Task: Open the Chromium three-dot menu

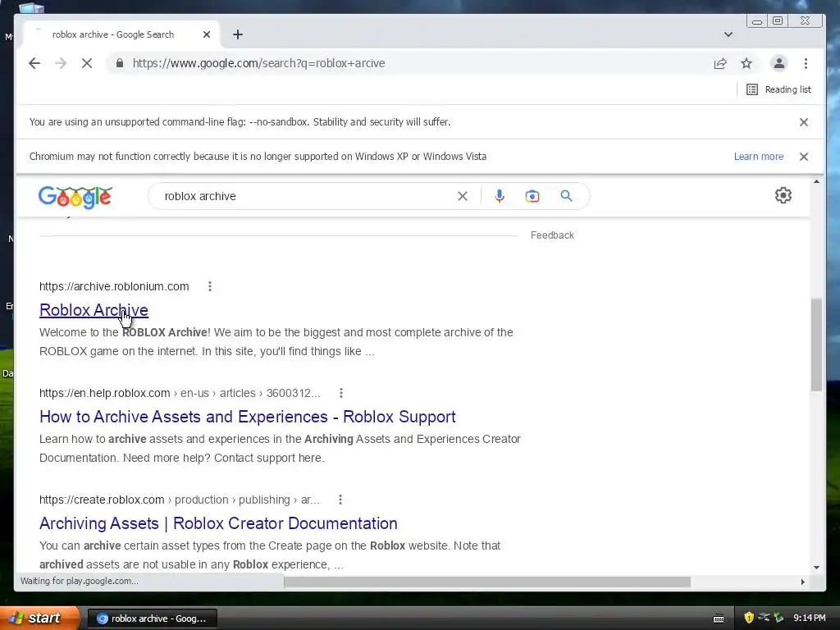Action: pyautogui.click(x=806, y=63)
